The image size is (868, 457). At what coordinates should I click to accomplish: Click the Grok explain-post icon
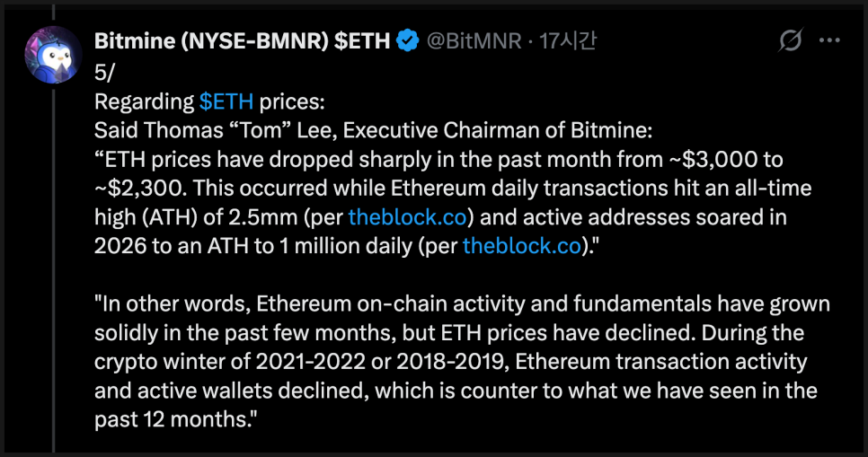[792, 40]
